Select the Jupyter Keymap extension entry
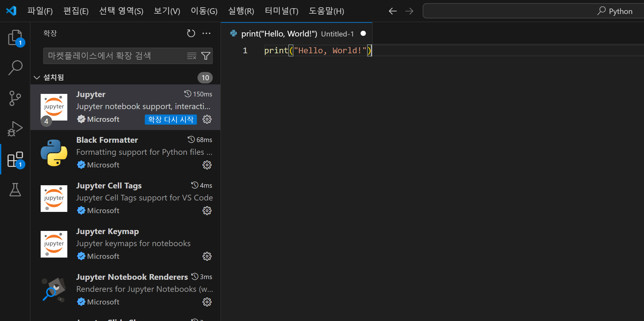The width and height of the screenshot is (644, 321). [125, 244]
